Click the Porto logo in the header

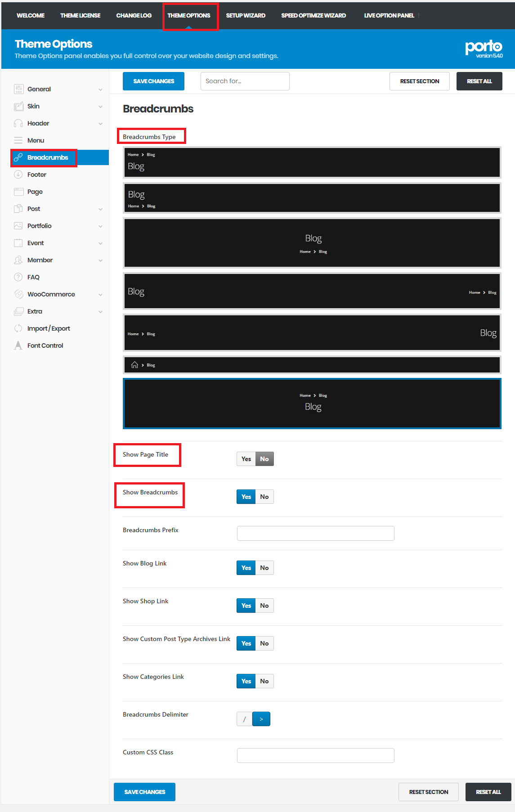click(x=484, y=49)
